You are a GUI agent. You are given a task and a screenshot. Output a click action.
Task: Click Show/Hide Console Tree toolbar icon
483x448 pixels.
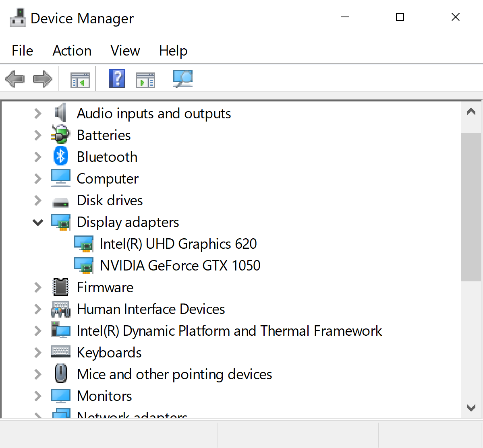[x=80, y=79]
